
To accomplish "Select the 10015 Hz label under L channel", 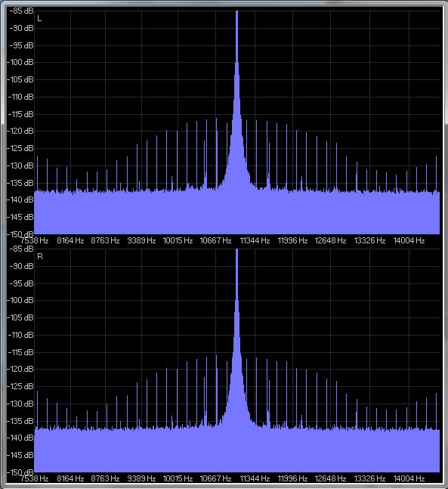I will 178,240.
